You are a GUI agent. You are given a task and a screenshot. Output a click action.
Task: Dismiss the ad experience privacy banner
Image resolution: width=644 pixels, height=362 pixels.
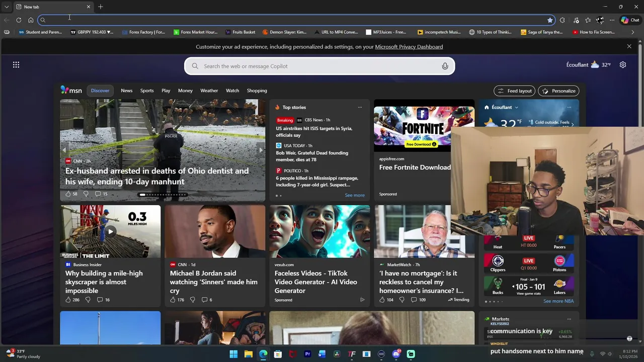[629, 46]
